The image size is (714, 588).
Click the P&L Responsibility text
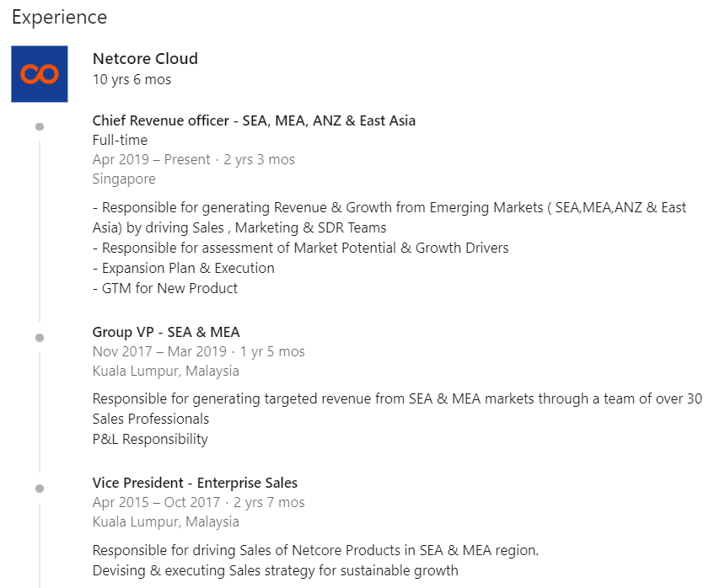(x=150, y=440)
